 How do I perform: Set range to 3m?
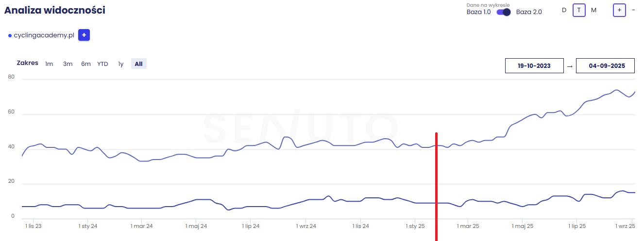point(68,64)
